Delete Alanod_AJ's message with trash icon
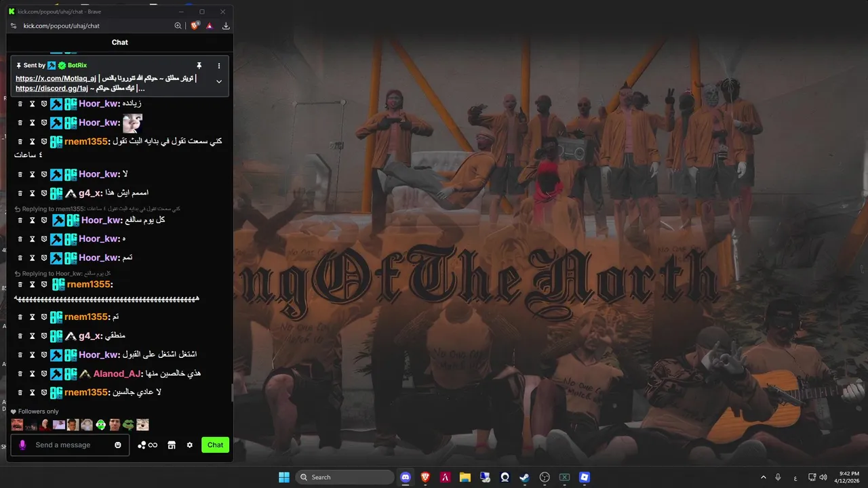868x488 pixels. point(20,373)
